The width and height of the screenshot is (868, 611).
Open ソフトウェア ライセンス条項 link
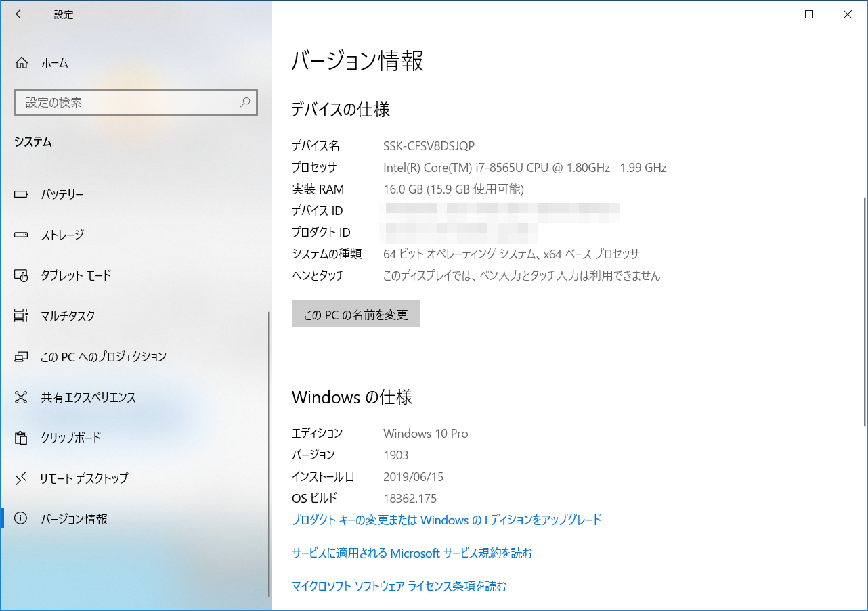(x=399, y=586)
